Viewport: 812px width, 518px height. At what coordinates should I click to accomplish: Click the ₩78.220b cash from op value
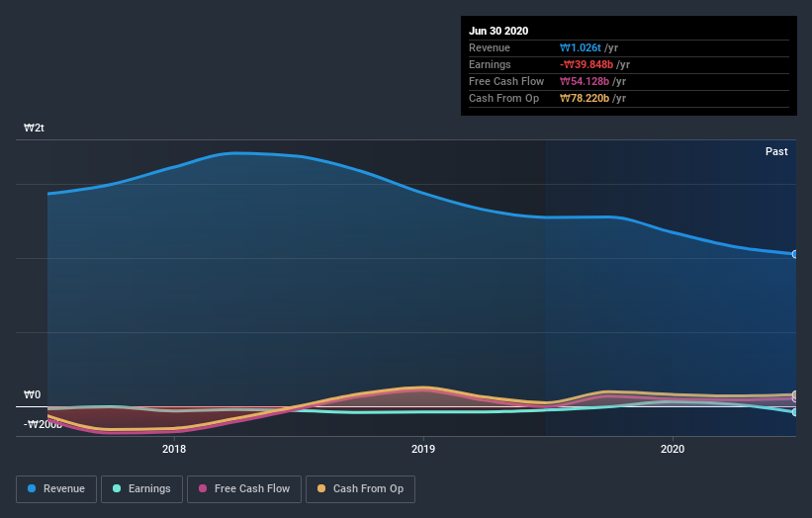click(585, 98)
